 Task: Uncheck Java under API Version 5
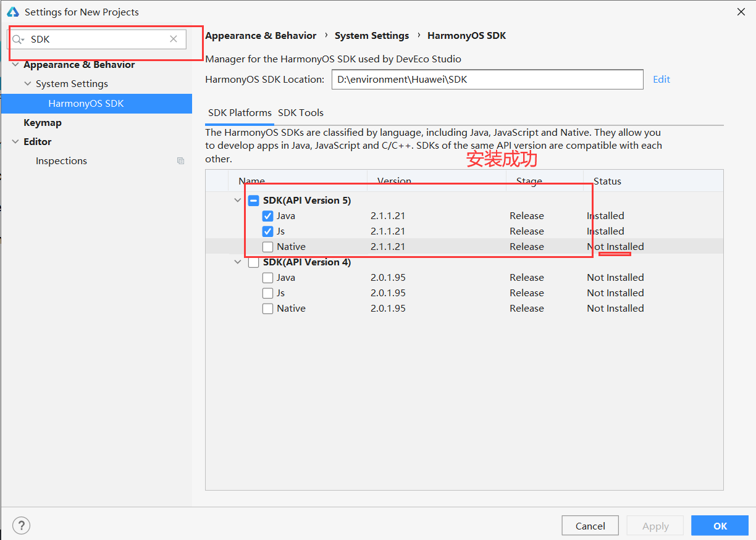point(267,216)
